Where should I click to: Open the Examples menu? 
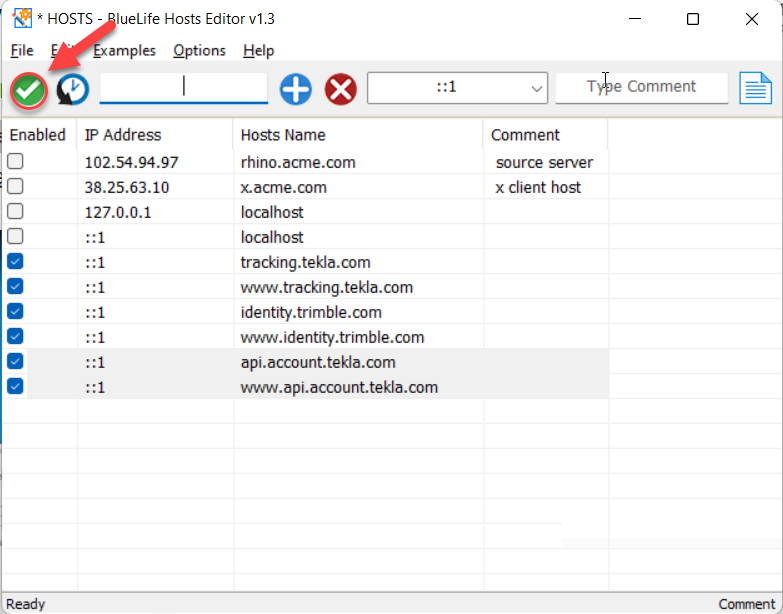coord(124,51)
